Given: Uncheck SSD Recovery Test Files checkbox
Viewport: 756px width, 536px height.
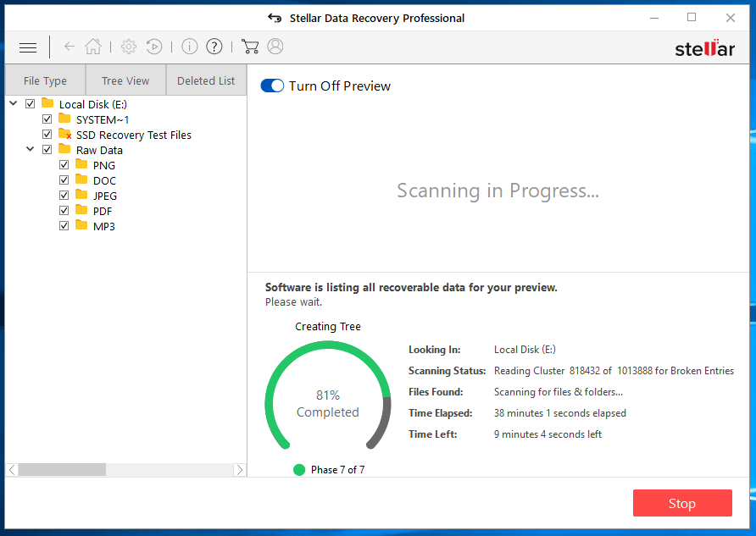Looking at the screenshot, I should coord(47,135).
